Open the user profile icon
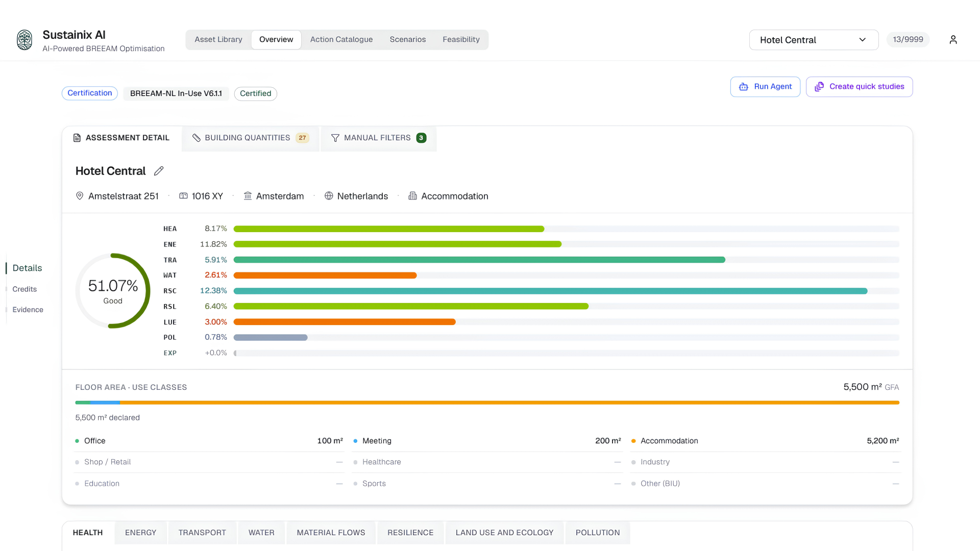The image size is (980, 551). click(x=953, y=40)
